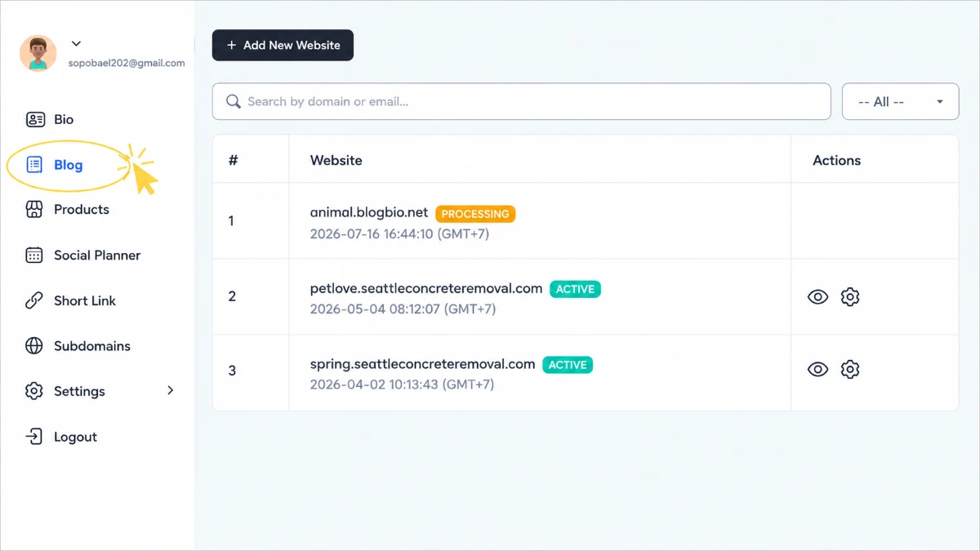Open the Bio page icon in sidebar

point(34,119)
